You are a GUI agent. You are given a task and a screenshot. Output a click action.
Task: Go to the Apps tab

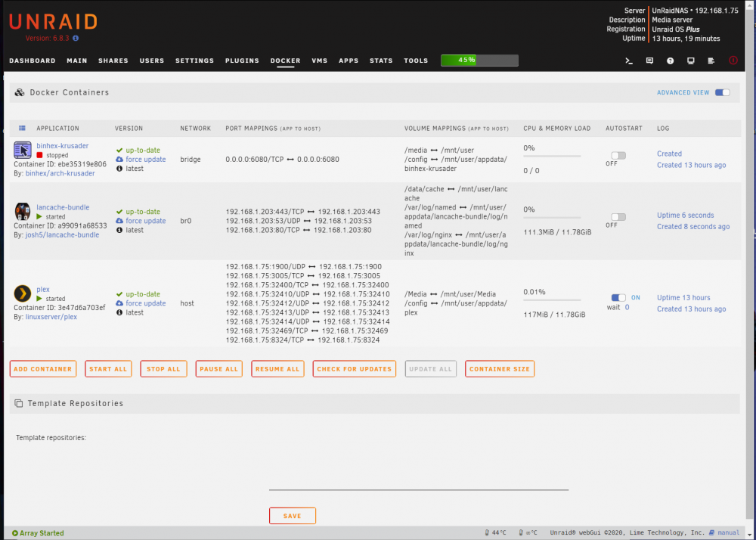349,61
